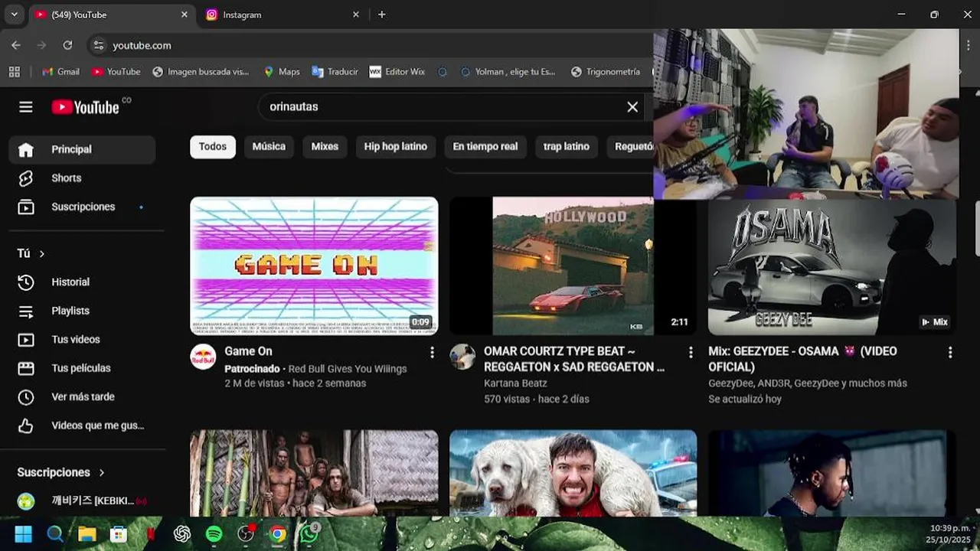
Task: Open the Gmail bookmark
Action: [x=60, y=71]
